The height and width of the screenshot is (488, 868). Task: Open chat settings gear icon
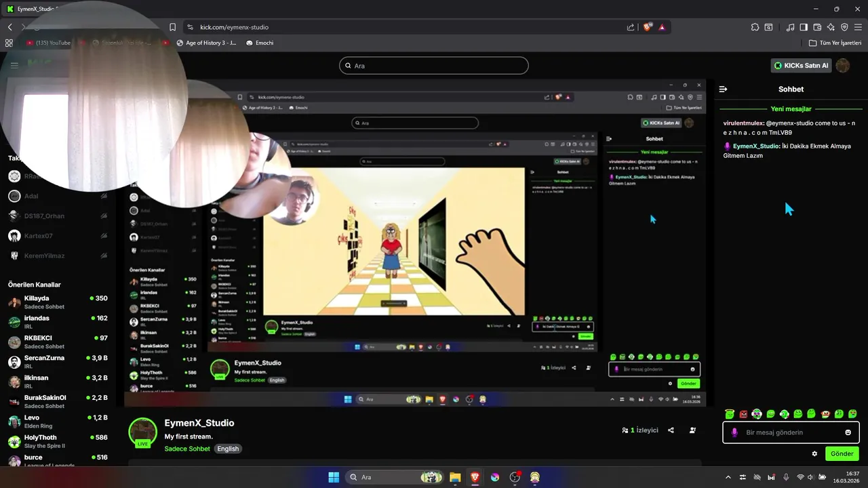(814, 453)
